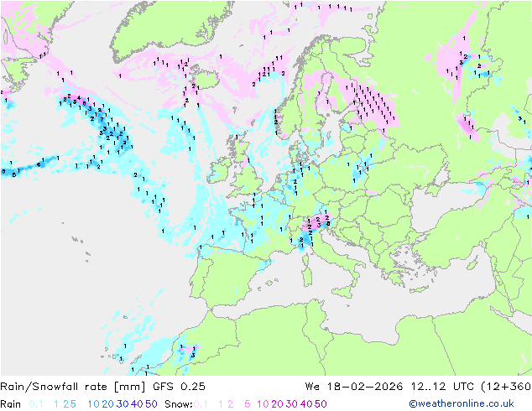Click the "Rain" legend label
This screenshot has width=532, height=411.
(x=11, y=404)
